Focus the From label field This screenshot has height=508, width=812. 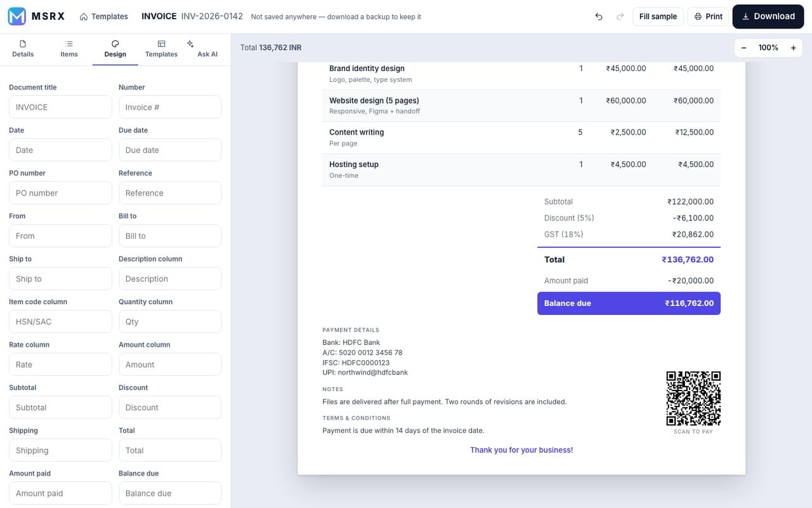point(60,236)
